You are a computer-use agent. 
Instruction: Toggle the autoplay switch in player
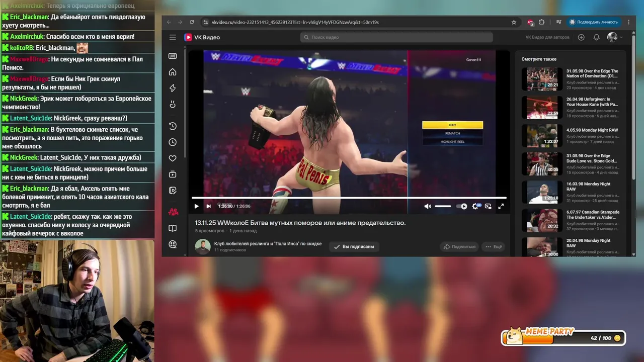coord(461,206)
